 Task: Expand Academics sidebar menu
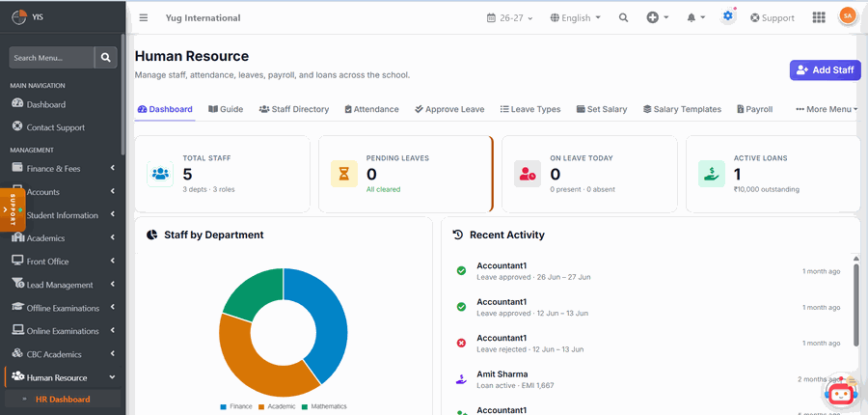pos(63,238)
